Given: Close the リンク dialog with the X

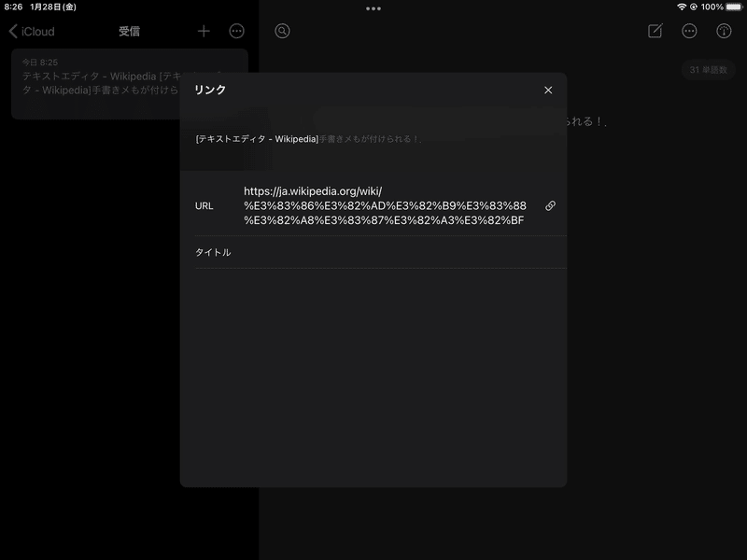Looking at the screenshot, I should coord(548,90).
